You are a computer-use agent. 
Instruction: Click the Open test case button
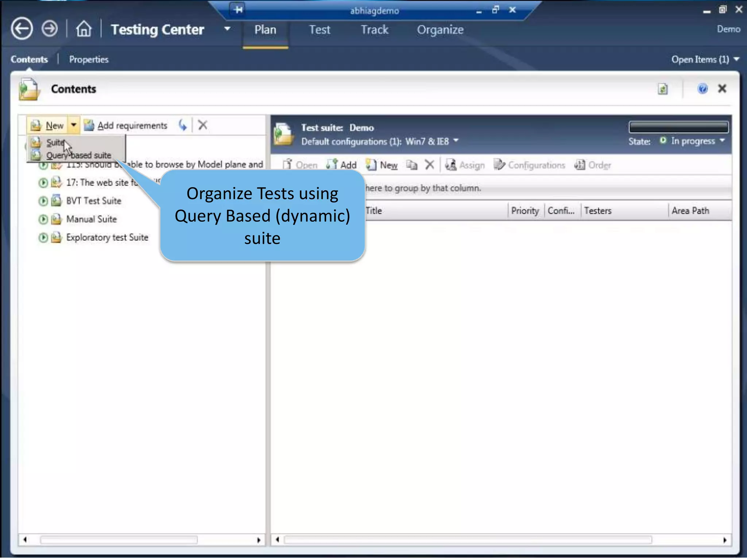[300, 165]
